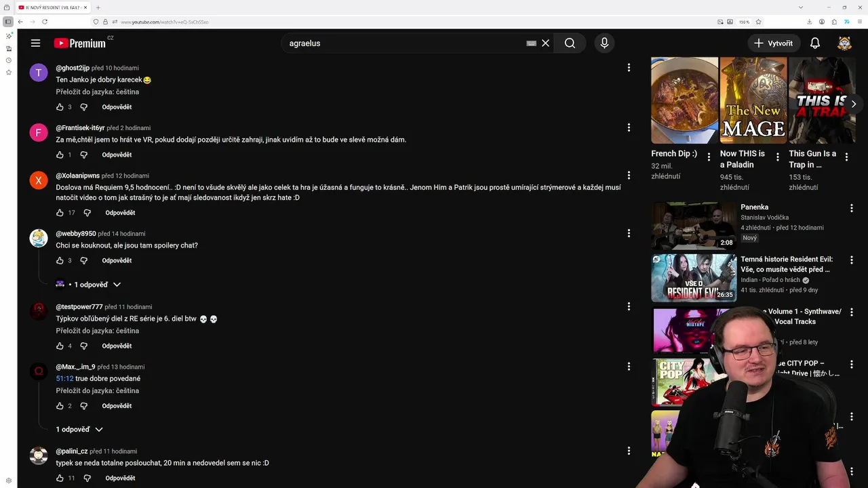Open options for Panenka video

pyautogui.click(x=852, y=209)
